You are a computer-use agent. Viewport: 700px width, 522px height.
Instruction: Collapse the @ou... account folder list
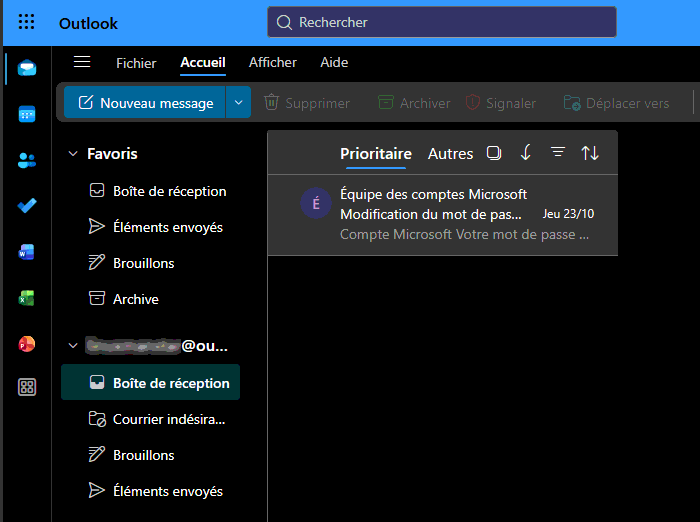pos(73,346)
